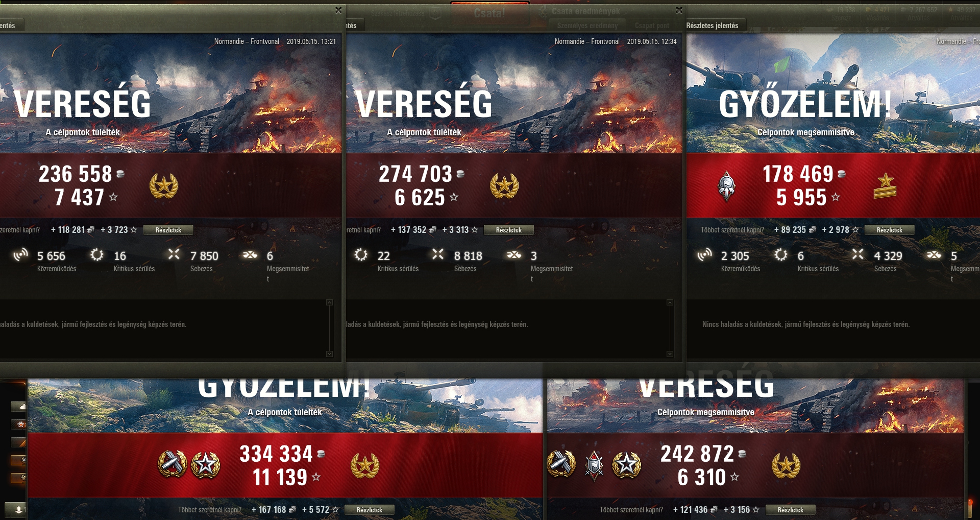Open Részletek beside +118 281 credits

coord(168,230)
